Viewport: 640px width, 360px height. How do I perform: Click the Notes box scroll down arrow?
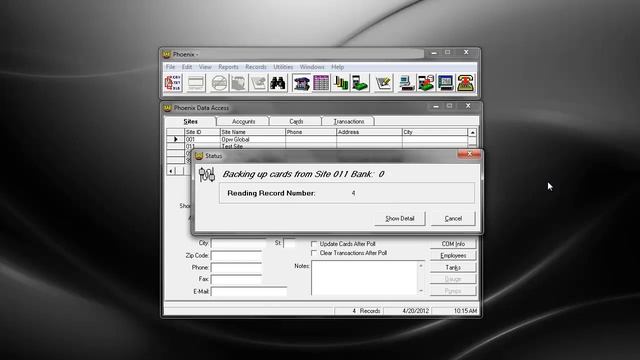[x=421, y=291]
